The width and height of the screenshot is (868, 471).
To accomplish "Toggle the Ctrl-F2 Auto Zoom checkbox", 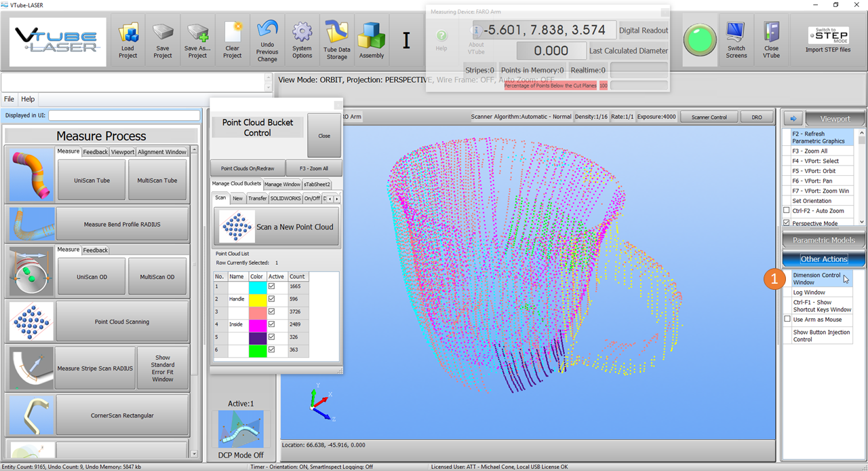I will click(787, 210).
